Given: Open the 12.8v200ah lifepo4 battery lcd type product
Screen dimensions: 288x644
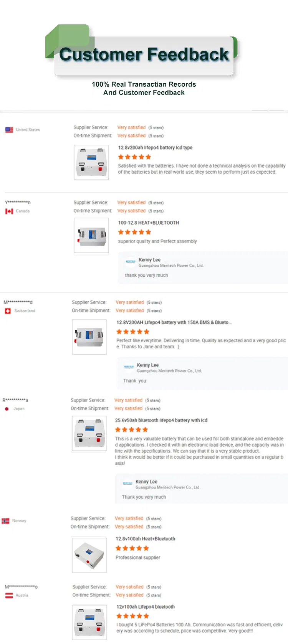Looking at the screenshot, I should [x=155, y=148].
